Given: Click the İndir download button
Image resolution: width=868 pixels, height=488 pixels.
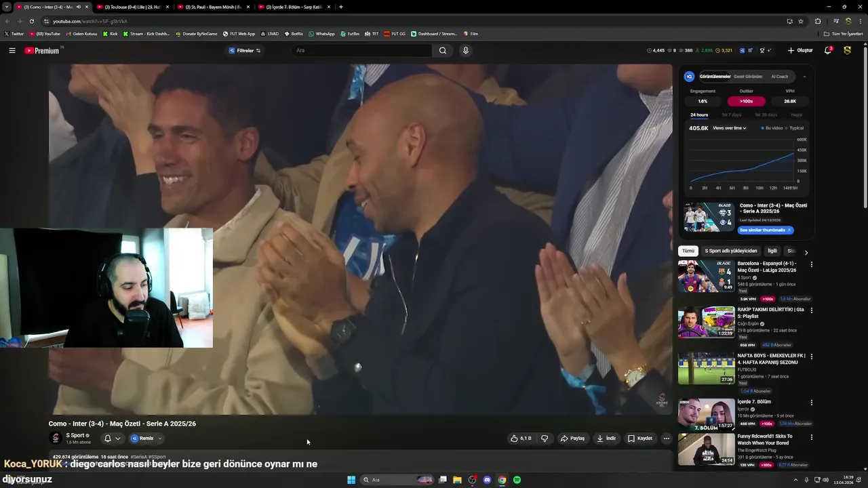Looking at the screenshot, I should tap(606, 439).
